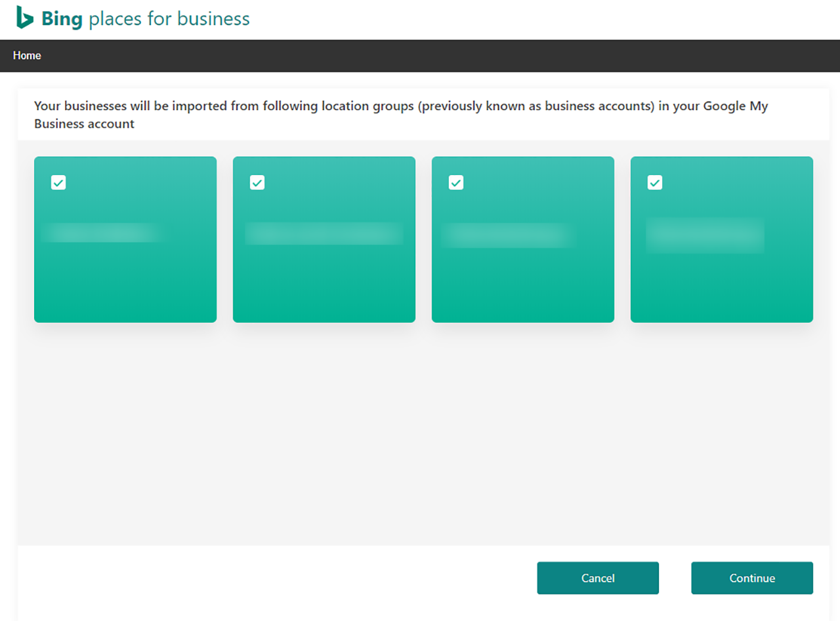Click the Bing logo icon
This screenshot has height=621, width=840.
24,18
